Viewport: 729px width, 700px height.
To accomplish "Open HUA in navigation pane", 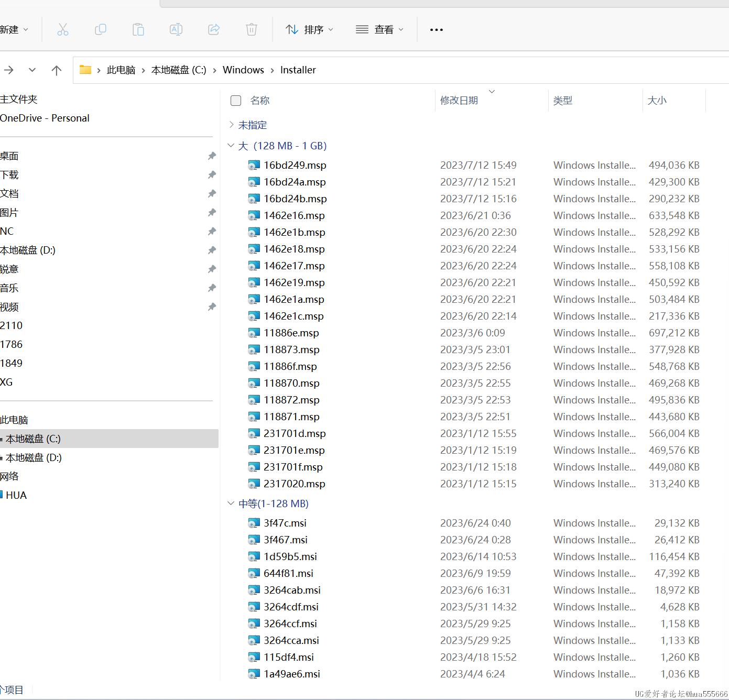I will [16, 495].
